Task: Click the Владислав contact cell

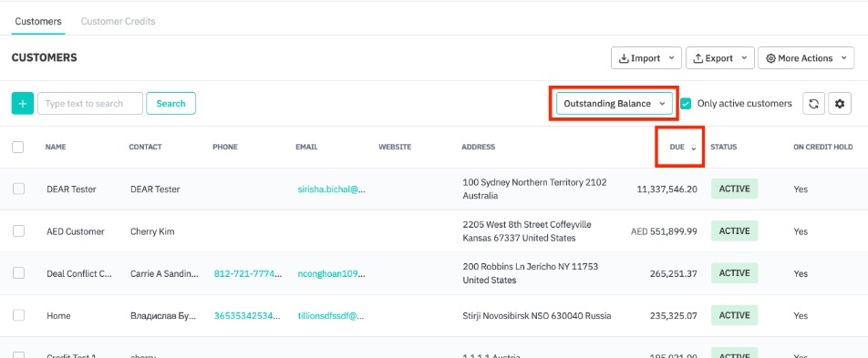Action: pos(162,315)
